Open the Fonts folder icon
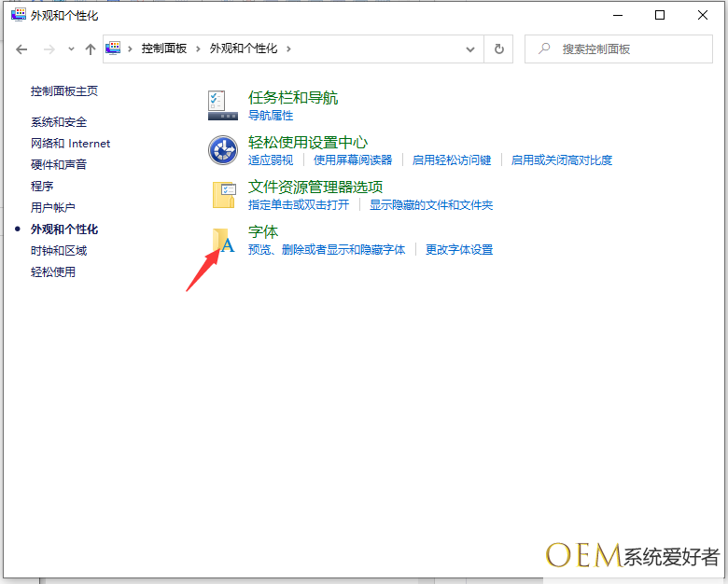The image size is (728, 584). pyautogui.click(x=223, y=240)
